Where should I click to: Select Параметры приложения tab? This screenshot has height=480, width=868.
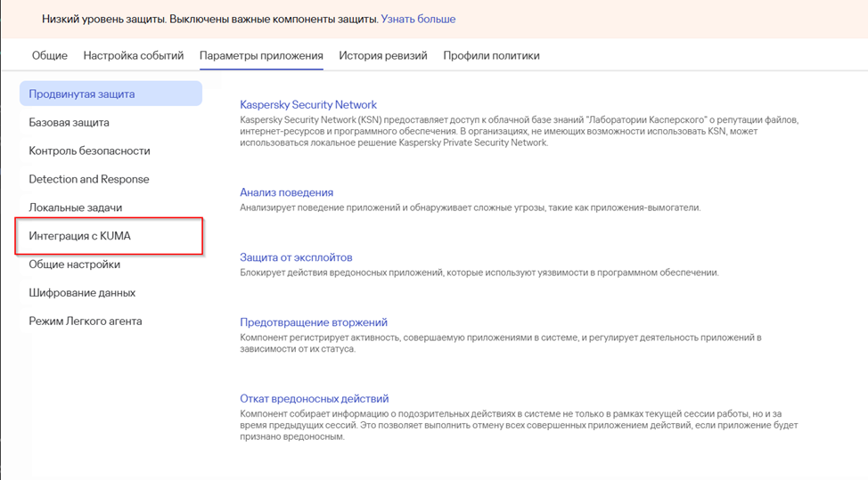(x=261, y=55)
